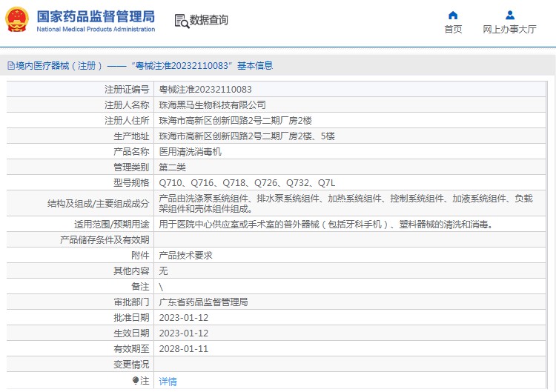Click the 结构及组成/主要组成成分 label
The image size is (556, 392).
pyautogui.click(x=98, y=204)
